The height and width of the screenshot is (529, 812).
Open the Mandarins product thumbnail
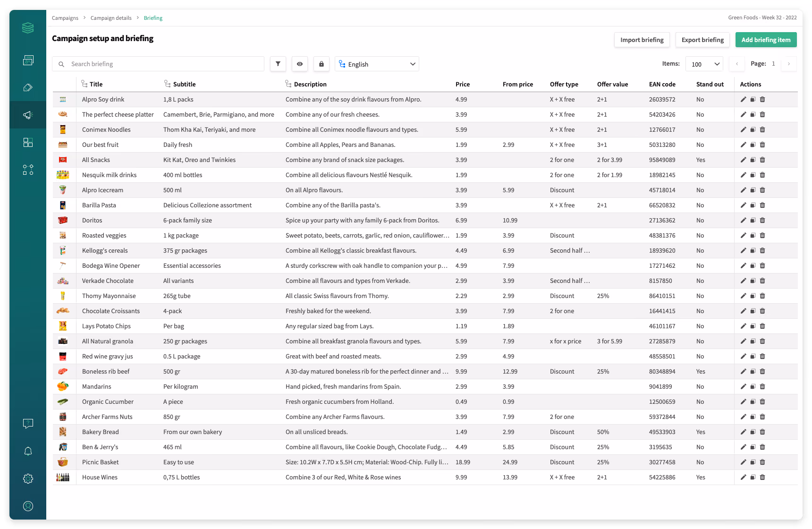63,386
